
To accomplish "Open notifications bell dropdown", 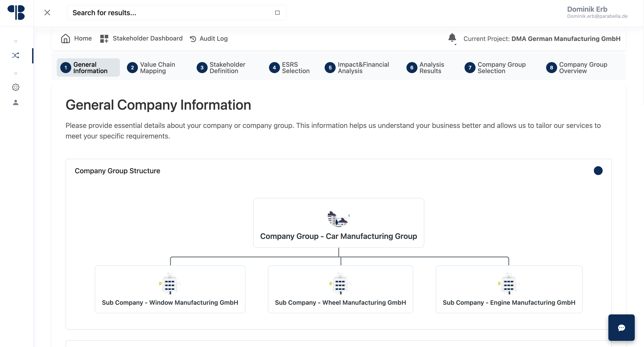I will click(x=452, y=38).
